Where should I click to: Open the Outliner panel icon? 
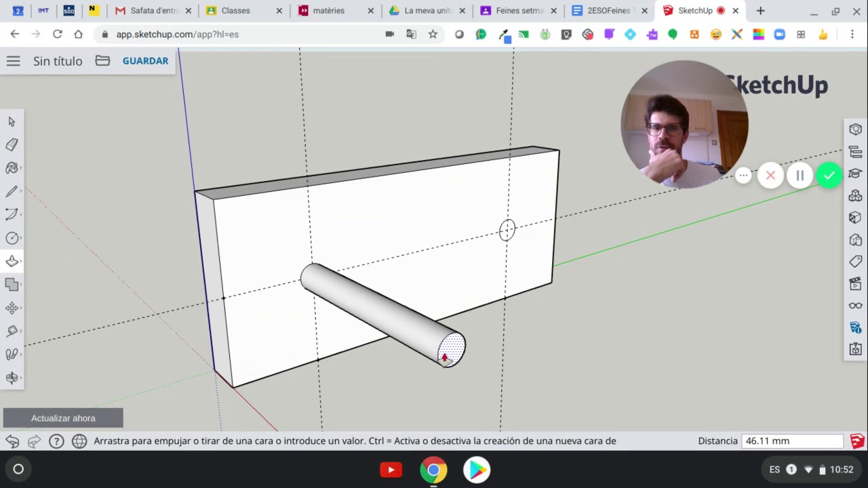(855, 152)
